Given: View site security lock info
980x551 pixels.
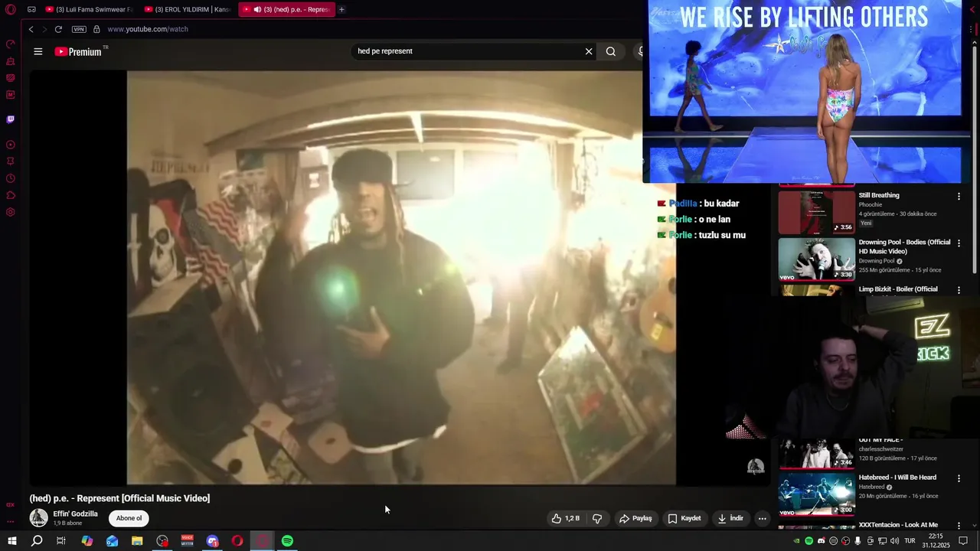Looking at the screenshot, I should click(x=96, y=29).
